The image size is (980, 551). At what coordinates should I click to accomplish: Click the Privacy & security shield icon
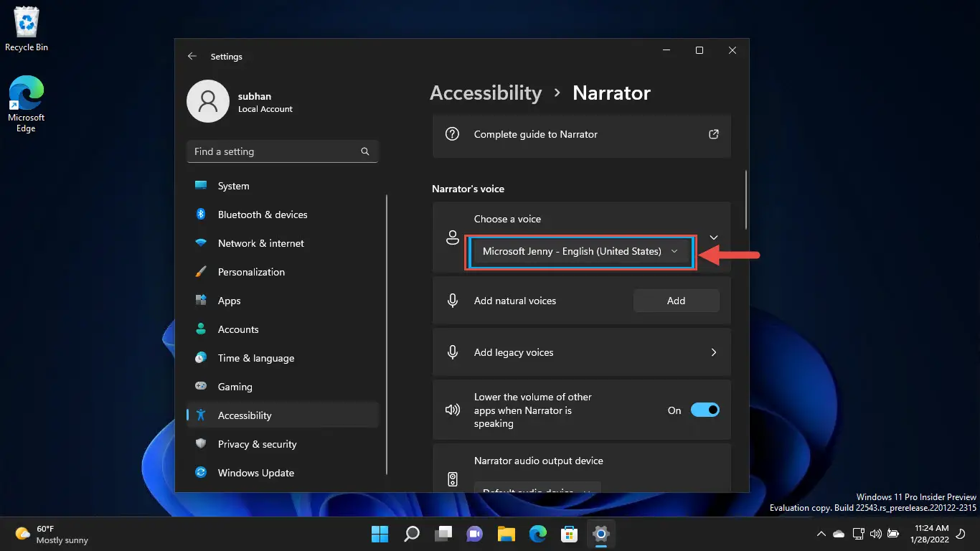[202, 444]
